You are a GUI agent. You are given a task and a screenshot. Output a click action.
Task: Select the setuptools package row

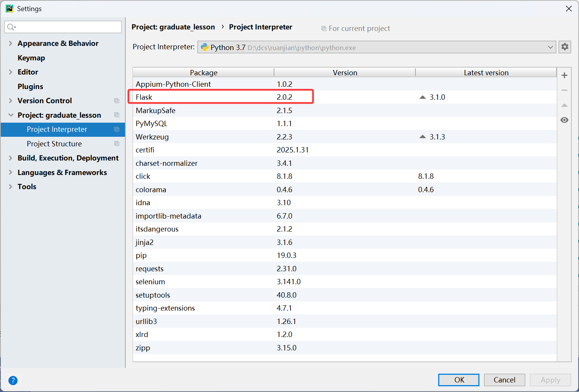tap(345, 295)
